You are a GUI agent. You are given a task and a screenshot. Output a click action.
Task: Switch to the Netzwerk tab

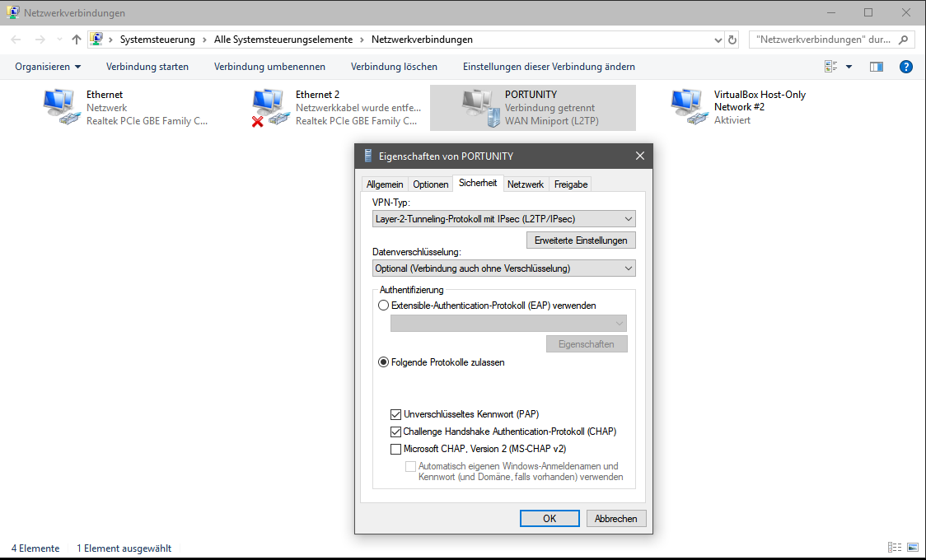[x=525, y=184]
